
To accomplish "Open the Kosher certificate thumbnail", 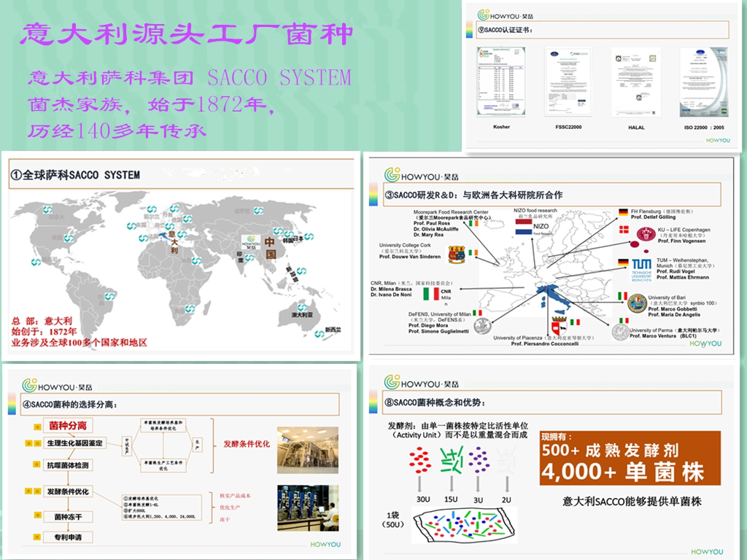I will [501, 82].
